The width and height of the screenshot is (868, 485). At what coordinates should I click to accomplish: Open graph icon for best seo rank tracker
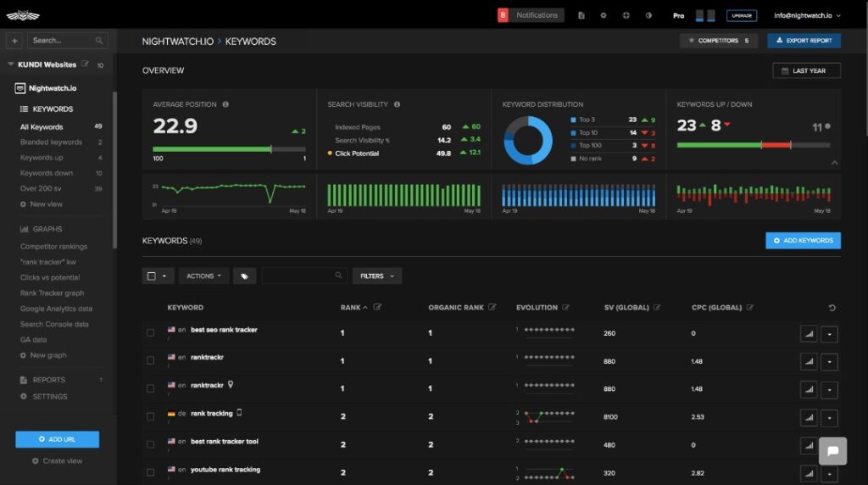pyautogui.click(x=809, y=334)
